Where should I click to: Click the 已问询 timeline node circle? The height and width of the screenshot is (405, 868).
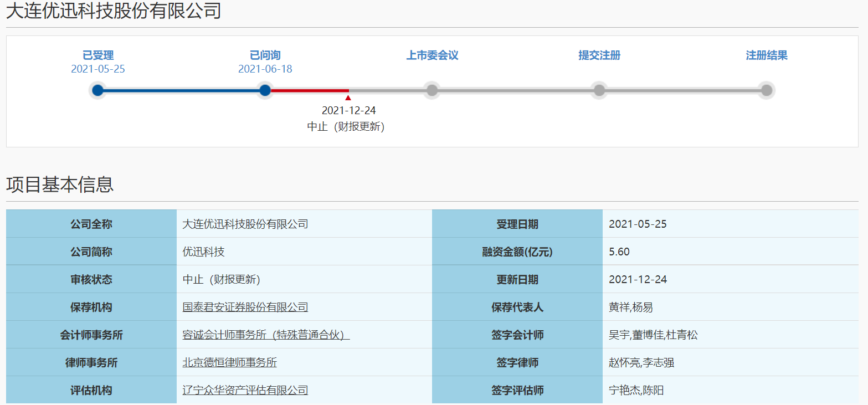pos(265,90)
